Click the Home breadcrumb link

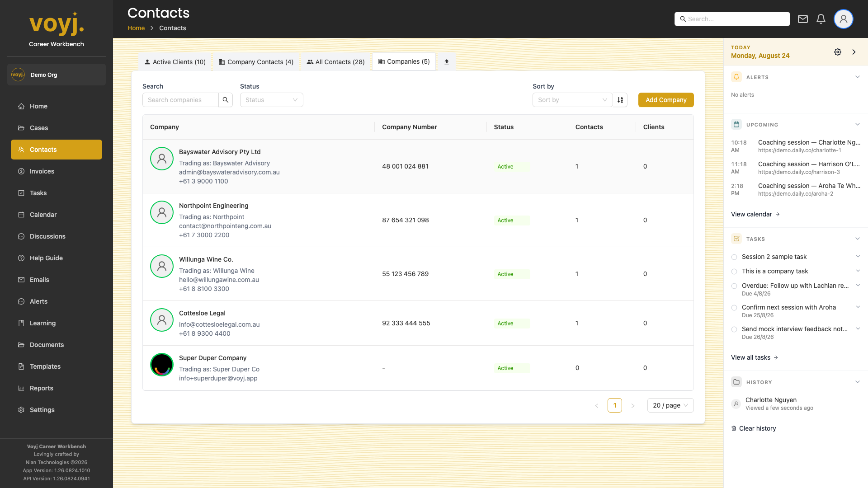click(x=136, y=28)
